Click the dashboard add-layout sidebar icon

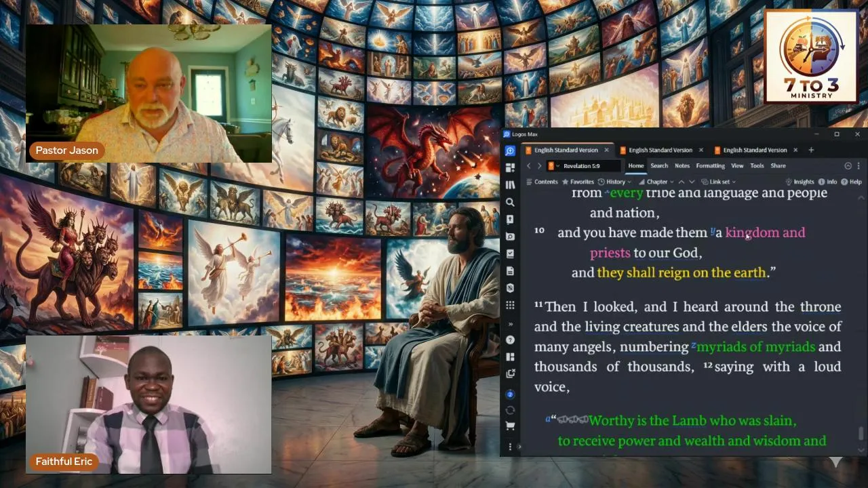(510, 167)
